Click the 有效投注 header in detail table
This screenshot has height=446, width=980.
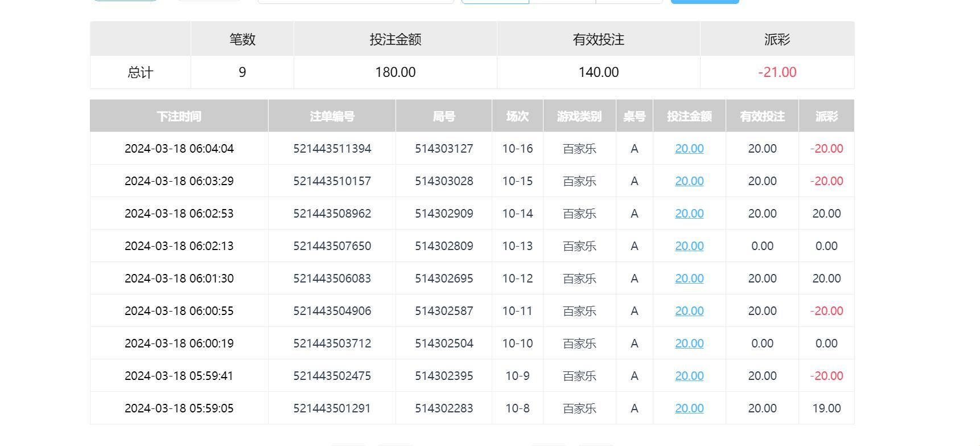(762, 116)
